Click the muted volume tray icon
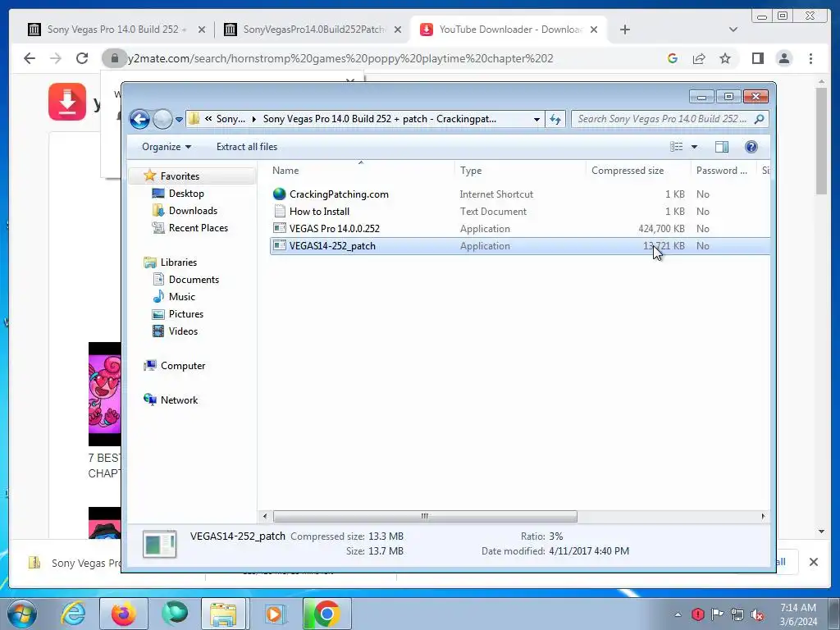The image size is (840, 630). 756,615
